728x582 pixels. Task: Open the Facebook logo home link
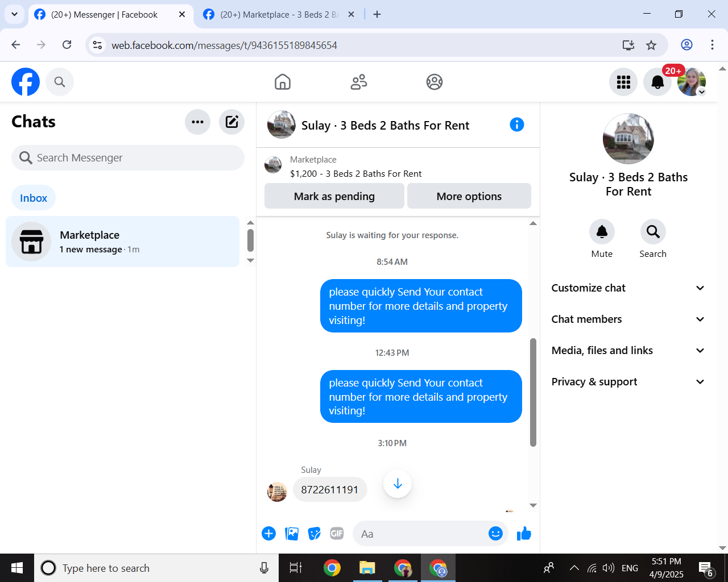pos(26,82)
